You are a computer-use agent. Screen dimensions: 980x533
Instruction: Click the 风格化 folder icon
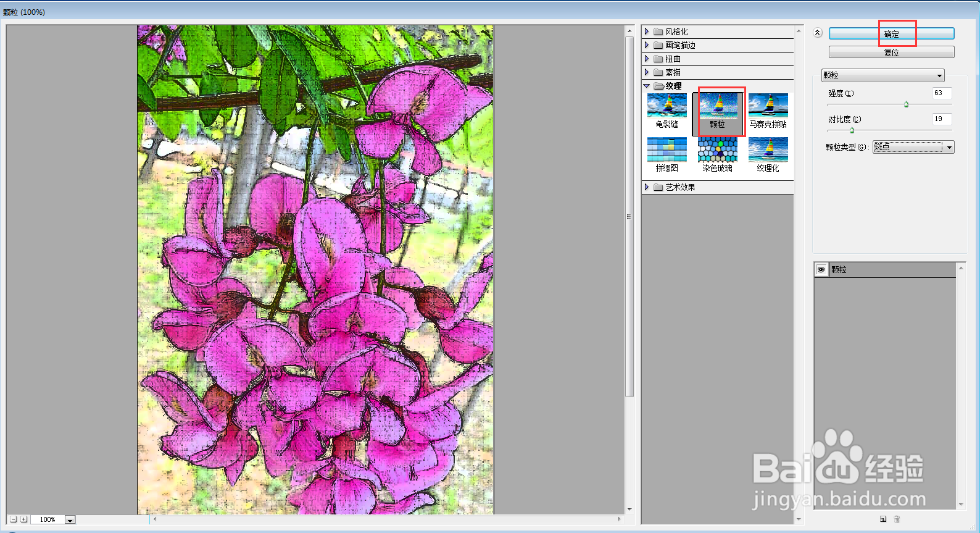[x=658, y=31]
